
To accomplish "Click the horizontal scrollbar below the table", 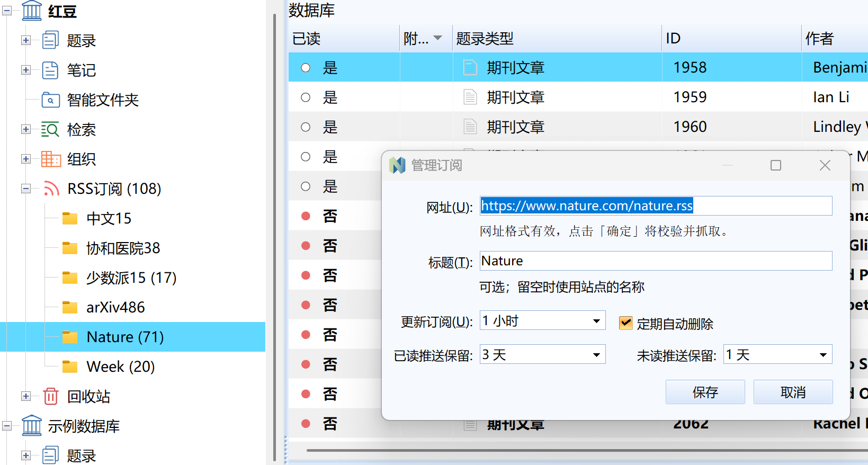I will pyautogui.click(x=587, y=451).
